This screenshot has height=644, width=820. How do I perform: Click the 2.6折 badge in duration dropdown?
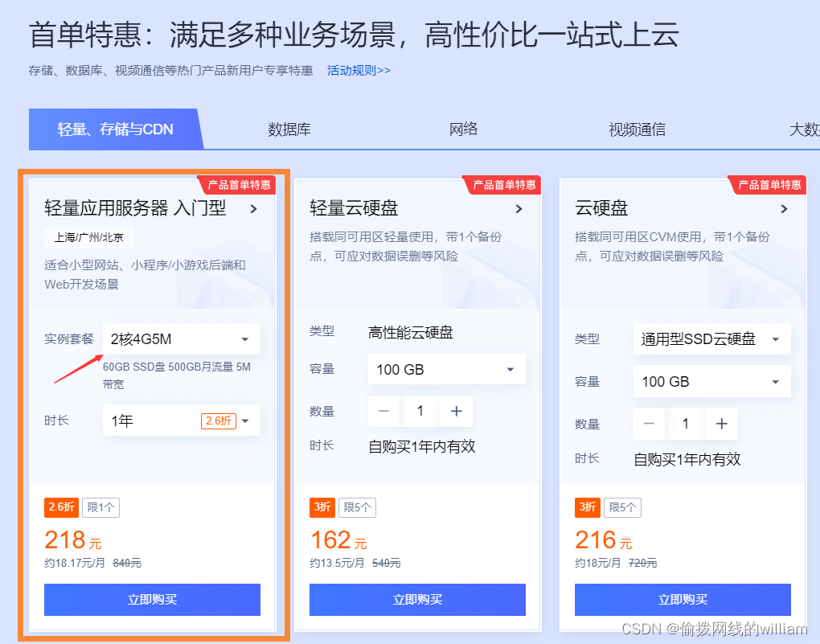[219, 420]
